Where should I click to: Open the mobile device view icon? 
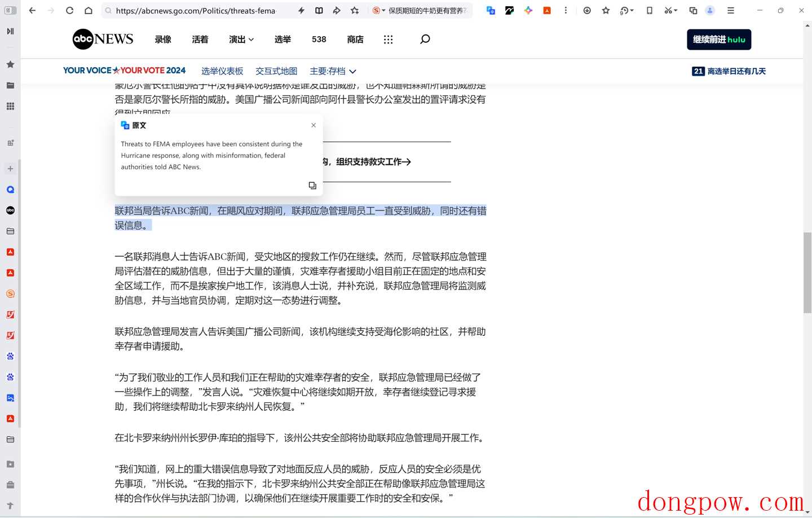(x=650, y=10)
